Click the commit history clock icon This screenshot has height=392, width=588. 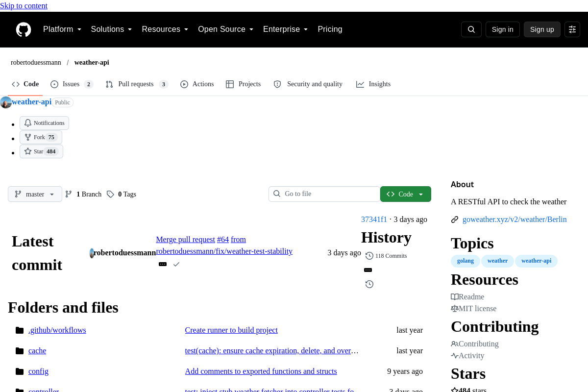pyautogui.click(x=369, y=284)
